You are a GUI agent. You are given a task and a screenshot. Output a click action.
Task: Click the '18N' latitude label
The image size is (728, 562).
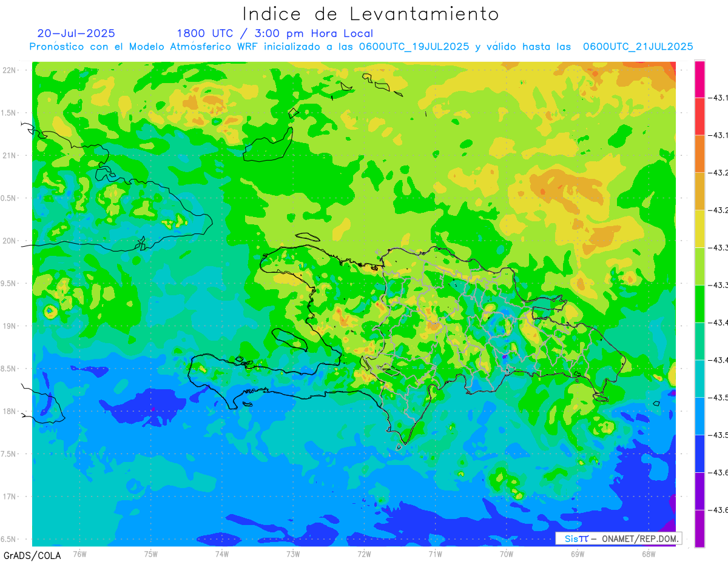10,411
